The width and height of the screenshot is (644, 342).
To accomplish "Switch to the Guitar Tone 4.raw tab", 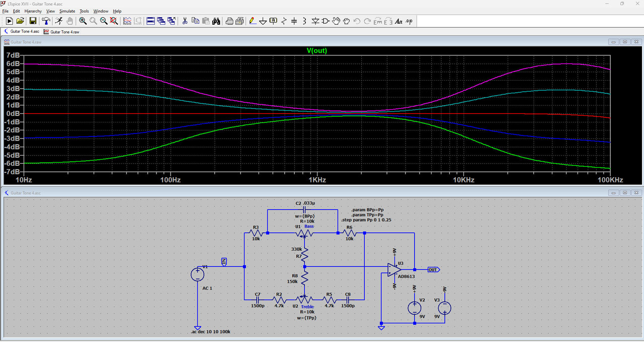I will [x=62, y=32].
